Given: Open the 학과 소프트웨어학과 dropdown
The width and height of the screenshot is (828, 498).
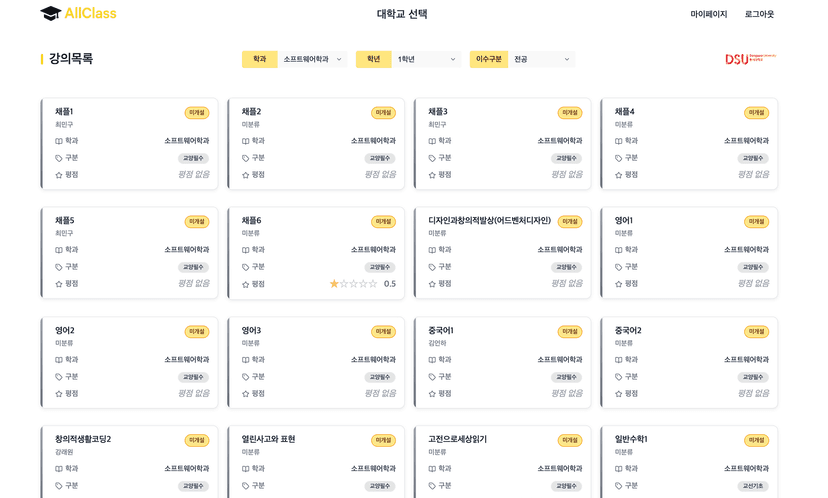Looking at the screenshot, I should [312, 59].
